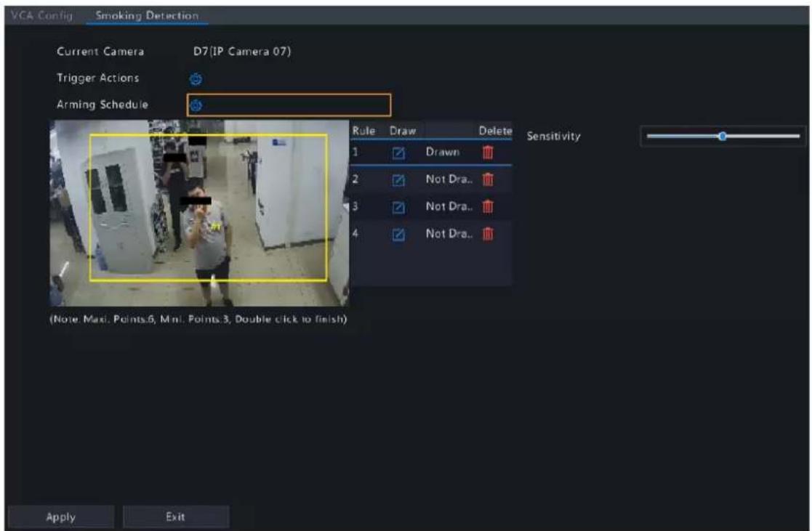Image resolution: width=812 pixels, height=531 pixels.
Task: Click the Current Camera label
Action: [100, 52]
